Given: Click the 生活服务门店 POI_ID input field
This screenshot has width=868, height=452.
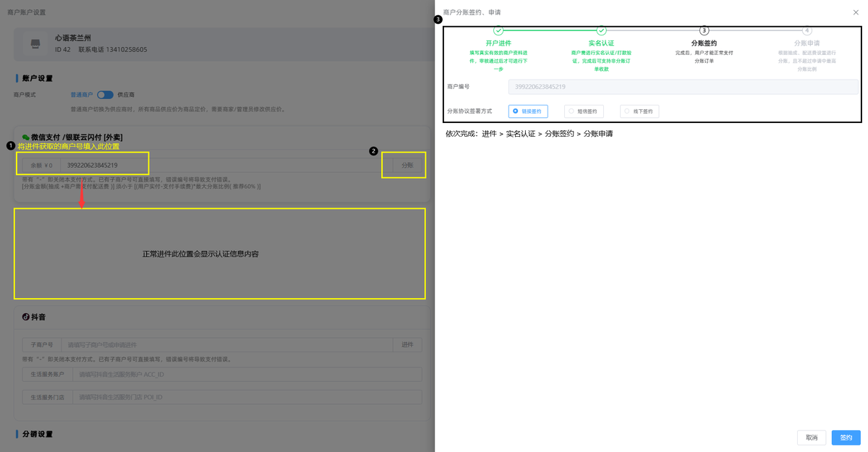Looking at the screenshot, I should tap(247, 397).
